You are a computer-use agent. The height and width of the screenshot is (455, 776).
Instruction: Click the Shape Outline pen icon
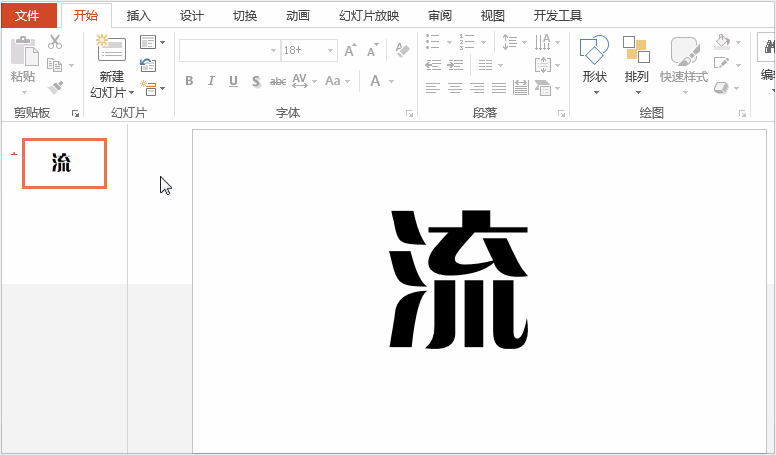722,64
